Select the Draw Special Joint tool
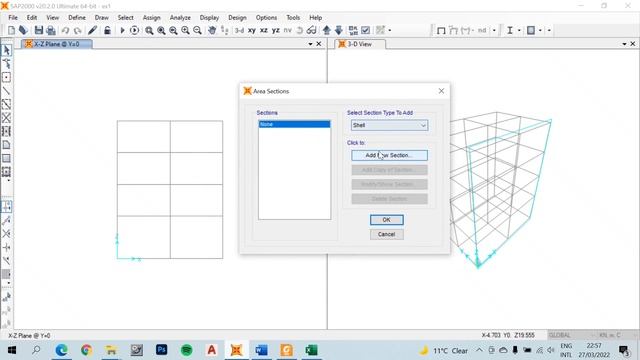 [x=7, y=77]
